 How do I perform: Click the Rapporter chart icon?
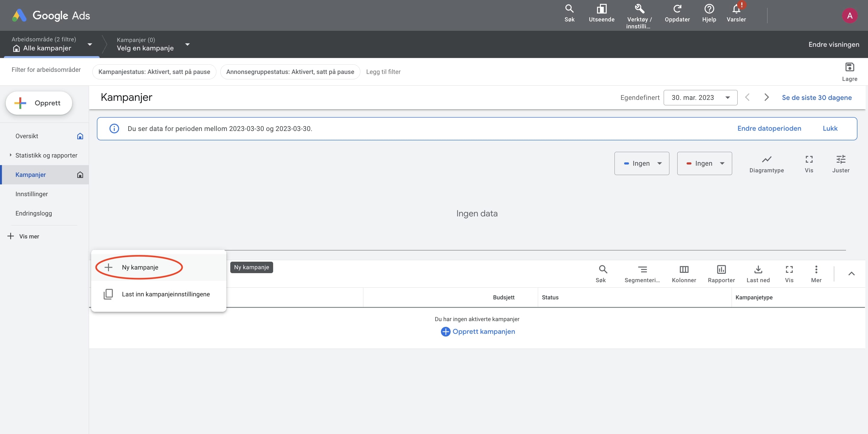(x=721, y=270)
